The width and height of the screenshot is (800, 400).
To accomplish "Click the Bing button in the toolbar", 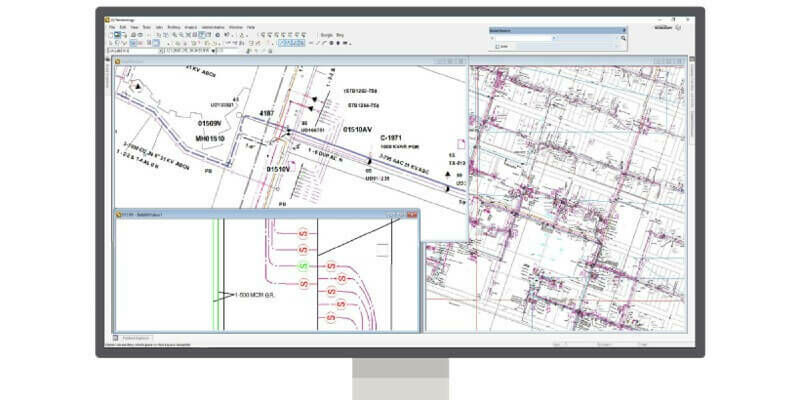I will coord(340,35).
